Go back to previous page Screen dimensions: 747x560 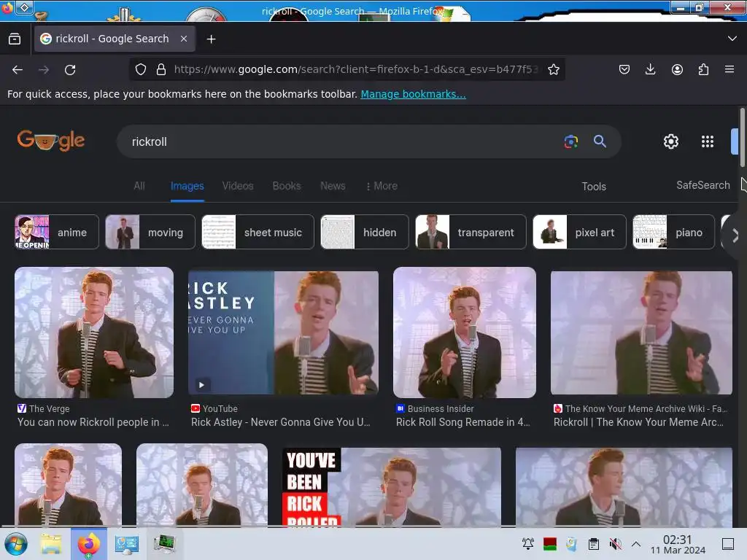(x=18, y=70)
